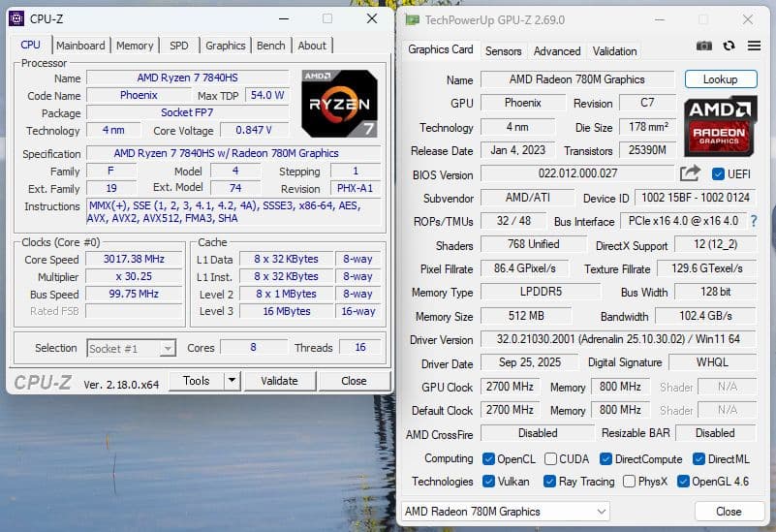Viewport: 776px width, 532px height.
Task: Click the Die Size value 178 mm²
Action: pyautogui.click(x=648, y=127)
